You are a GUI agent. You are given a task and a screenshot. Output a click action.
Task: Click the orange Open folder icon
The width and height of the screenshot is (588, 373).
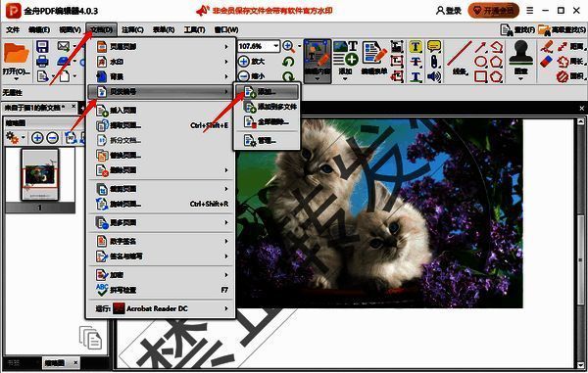click(x=16, y=53)
